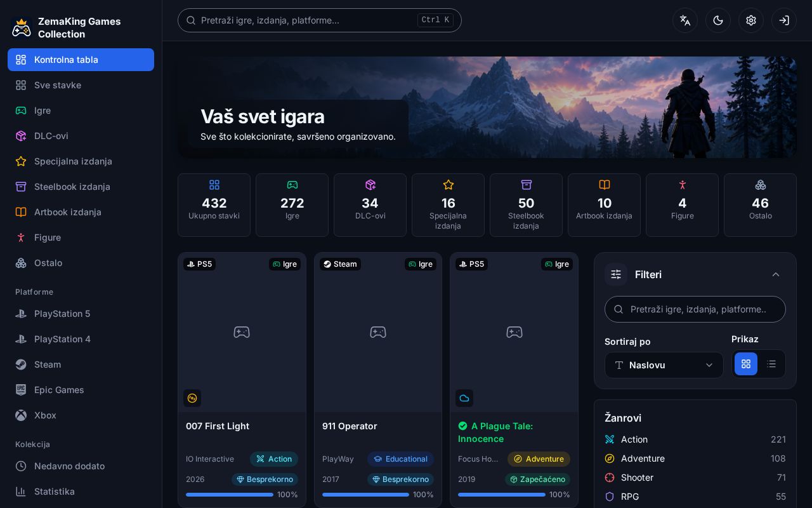Switch to list view
This screenshot has width=812, height=508.
pos(771,364)
